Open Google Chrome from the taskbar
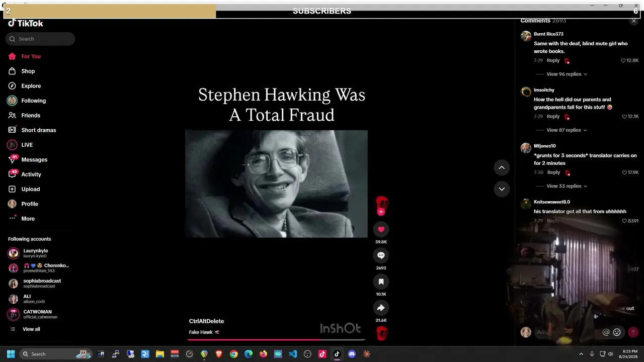The height and width of the screenshot is (362, 644). [233, 354]
